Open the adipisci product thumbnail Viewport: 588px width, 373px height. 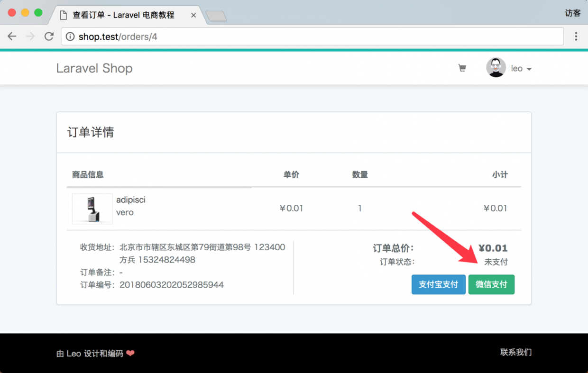92,209
